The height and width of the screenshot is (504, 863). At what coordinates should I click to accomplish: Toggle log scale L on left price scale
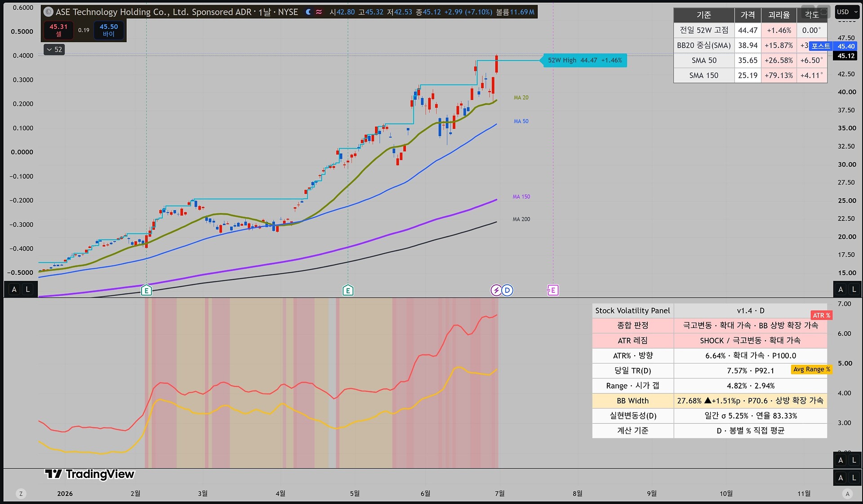[28, 289]
